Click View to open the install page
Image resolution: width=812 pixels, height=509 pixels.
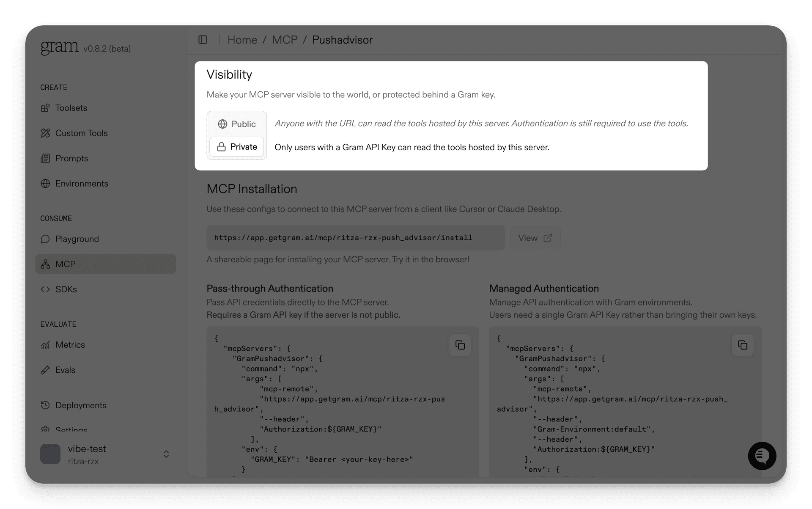pos(535,238)
